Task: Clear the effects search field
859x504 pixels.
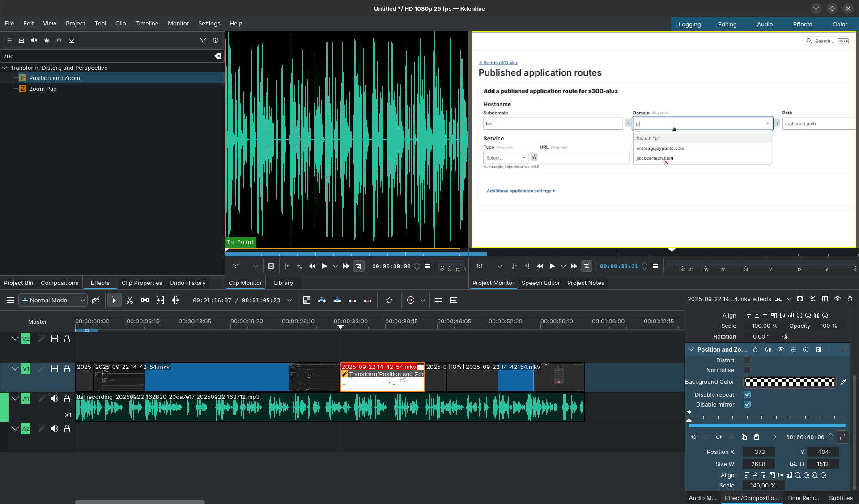Action: click(x=218, y=56)
